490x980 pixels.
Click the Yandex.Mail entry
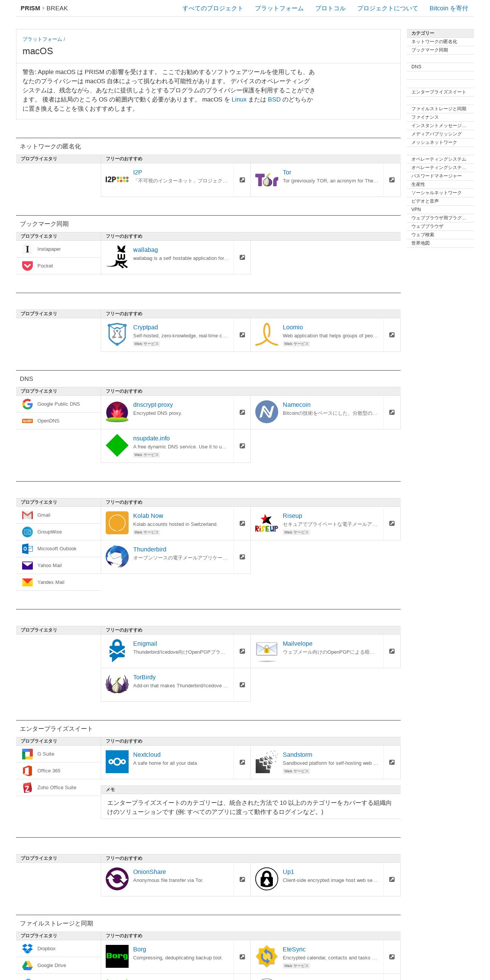pos(58,582)
